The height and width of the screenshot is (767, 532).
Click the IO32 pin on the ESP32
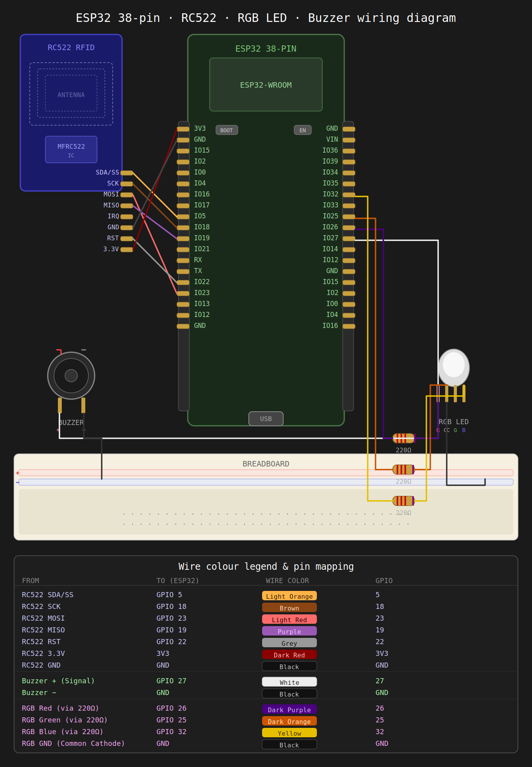click(x=349, y=195)
